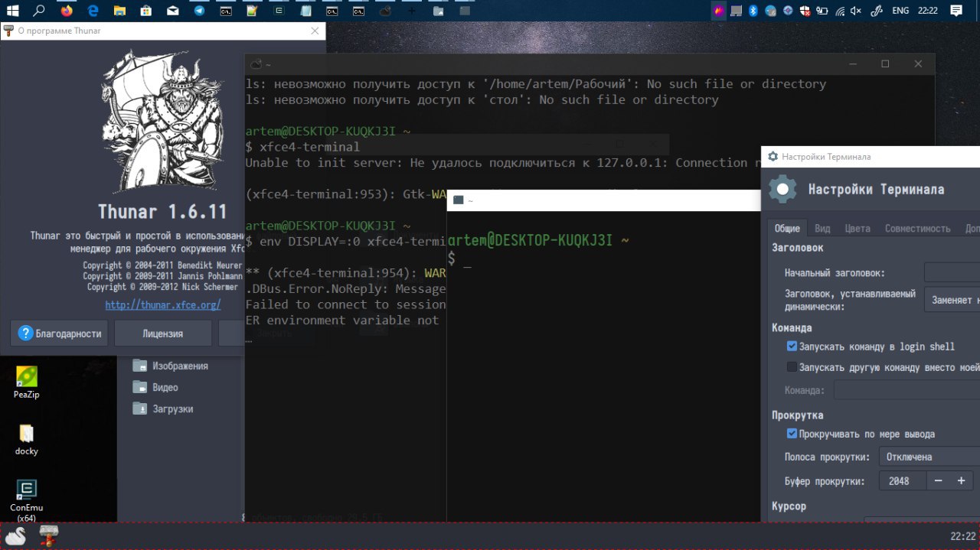
Task: Open the dynamic title dropdown showing Заменяет
Action: pyautogui.click(x=952, y=300)
